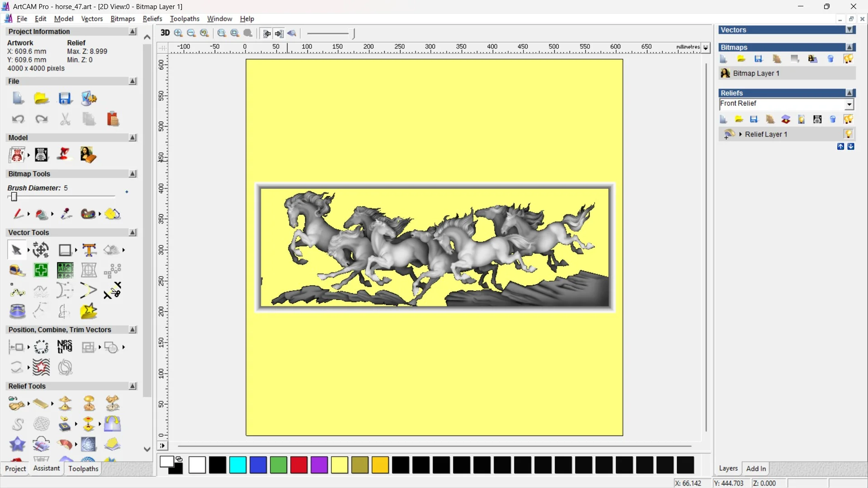Screen dimensions: 868x488
Task: Select the Zoom In tool
Action: tap(178, 33)
